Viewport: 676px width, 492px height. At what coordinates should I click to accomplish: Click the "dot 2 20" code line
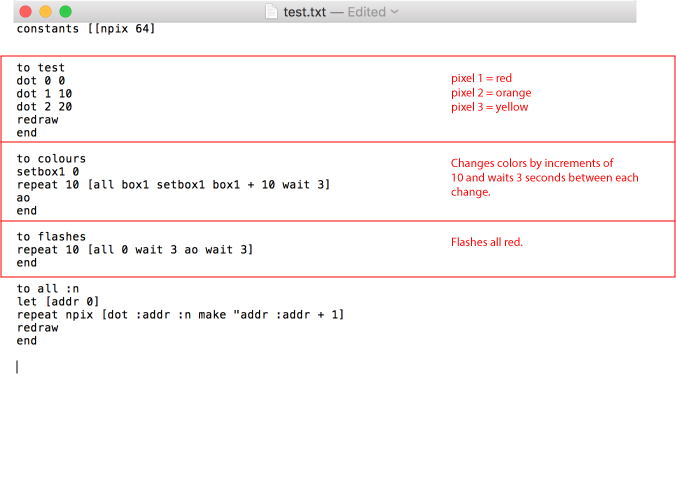(44, 107)
